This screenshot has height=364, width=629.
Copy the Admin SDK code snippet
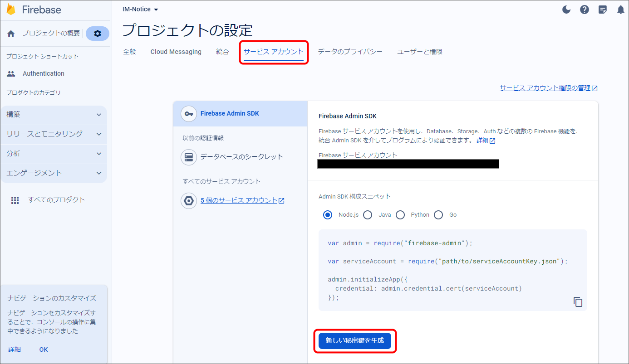tap(578, 302)
